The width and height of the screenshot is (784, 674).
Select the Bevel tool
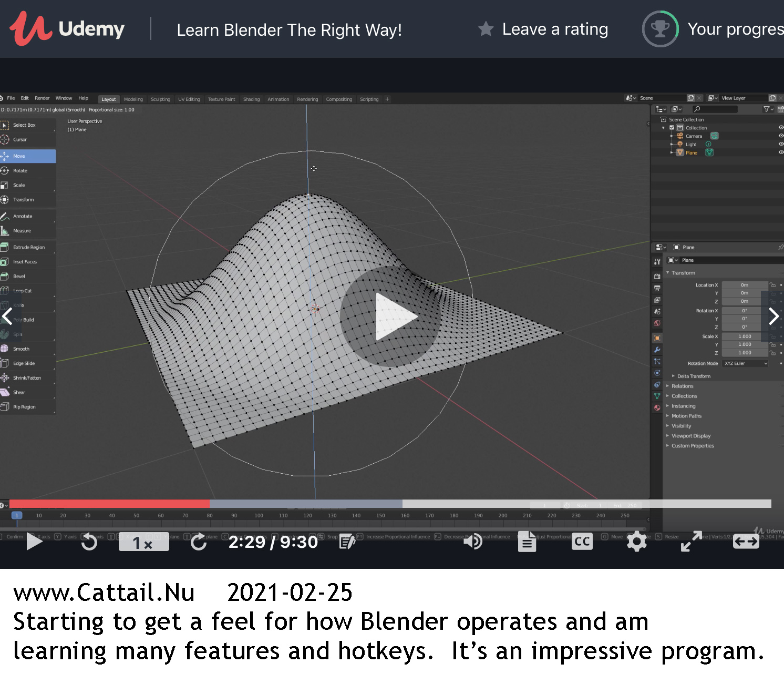coord(28,277)
